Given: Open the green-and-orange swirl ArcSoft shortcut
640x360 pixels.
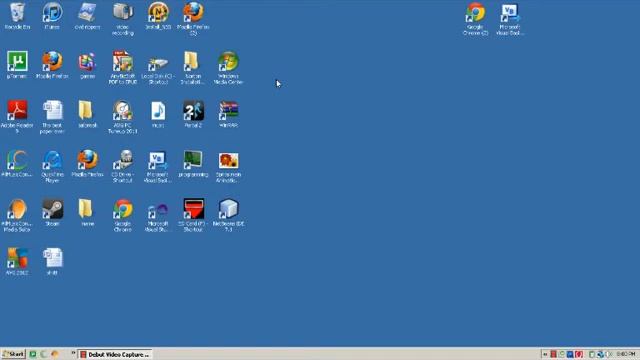Looking at the screenshot, I should (17, 163).
